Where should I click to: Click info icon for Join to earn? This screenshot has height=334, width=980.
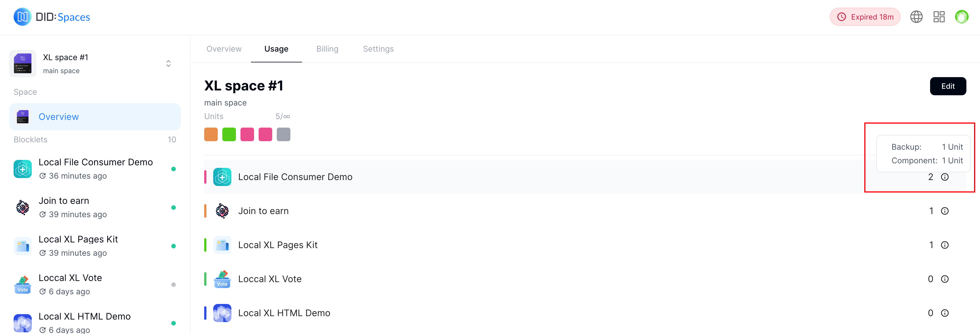(945, 211)
